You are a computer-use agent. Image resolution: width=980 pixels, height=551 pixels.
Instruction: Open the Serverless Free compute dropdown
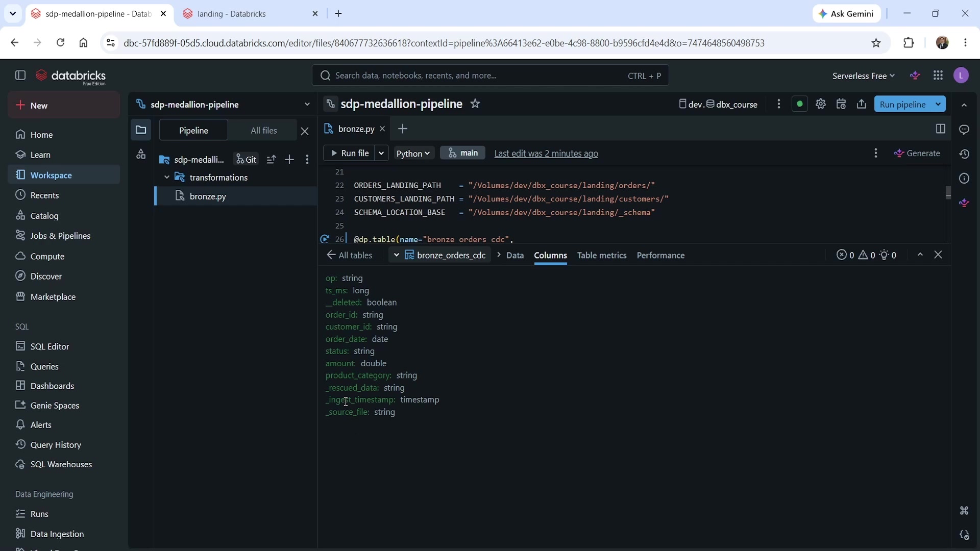click(864, 76)
